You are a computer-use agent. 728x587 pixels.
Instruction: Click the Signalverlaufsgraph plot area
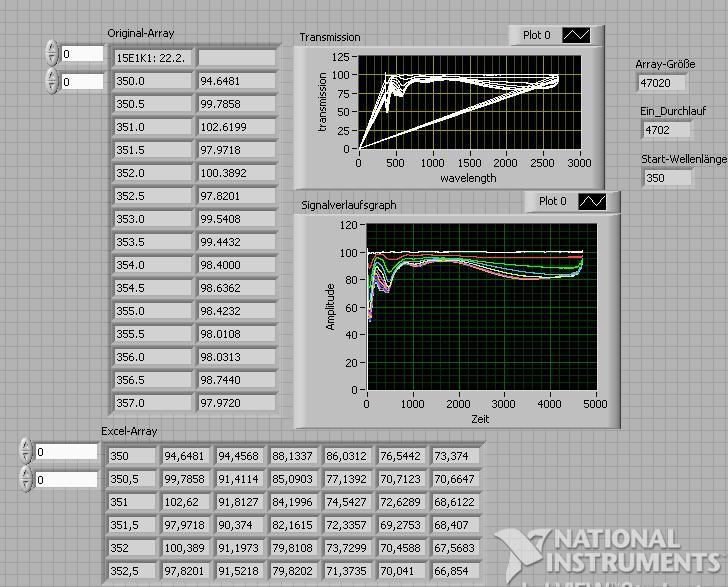coord(482,307)
